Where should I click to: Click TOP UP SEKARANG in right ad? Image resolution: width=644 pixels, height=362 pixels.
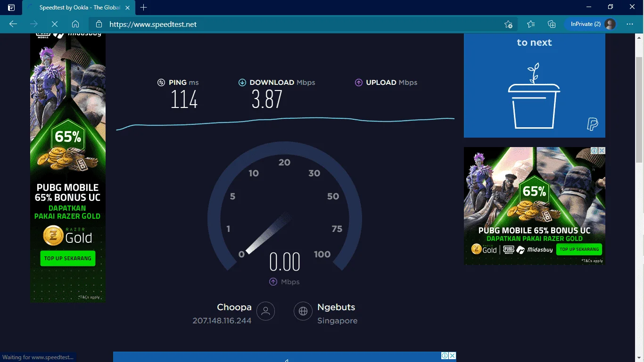579,249
